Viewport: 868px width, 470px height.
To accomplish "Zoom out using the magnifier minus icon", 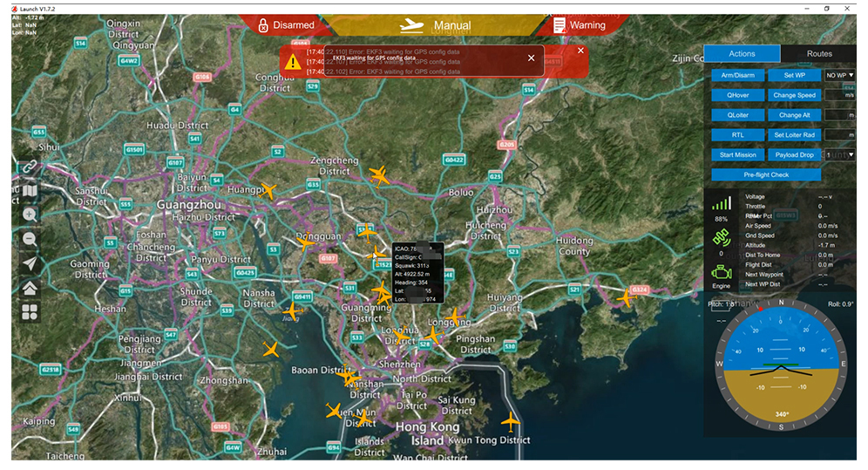I will tap(30, 239).
